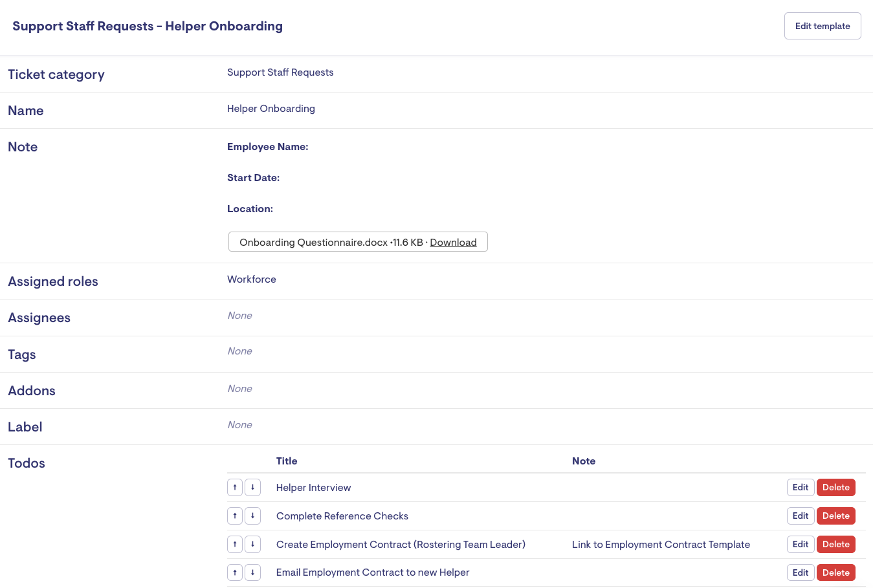Image resolution: width=873 pixels, height=588 pixels.
Task: Edit the Email Employment Contract todo
Action: [x=800, y=572]
